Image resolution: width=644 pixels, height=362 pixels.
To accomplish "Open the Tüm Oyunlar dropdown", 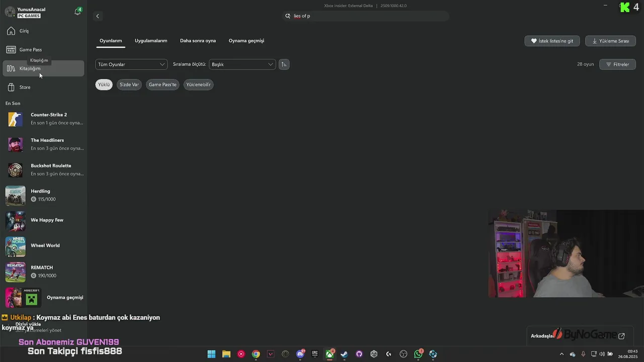I will point(131,64).
